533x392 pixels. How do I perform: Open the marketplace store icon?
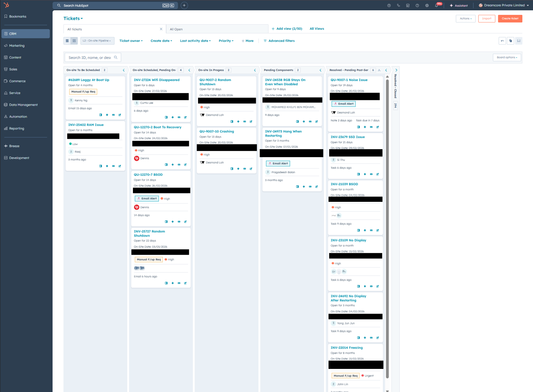(408, 5)
